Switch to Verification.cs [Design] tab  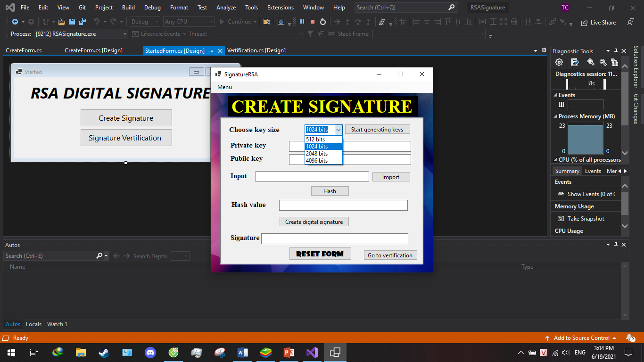tap(256, 50)
